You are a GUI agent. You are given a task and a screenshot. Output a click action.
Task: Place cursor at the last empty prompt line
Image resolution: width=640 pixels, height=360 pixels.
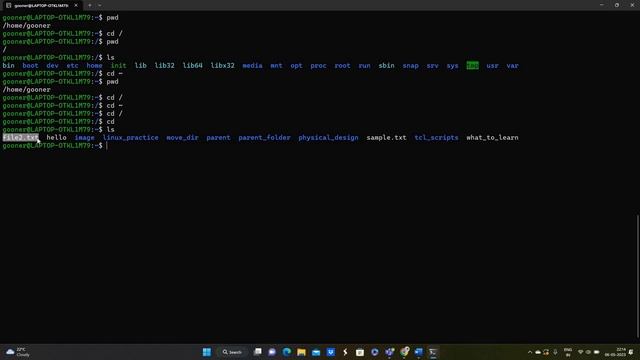point(107,146)
